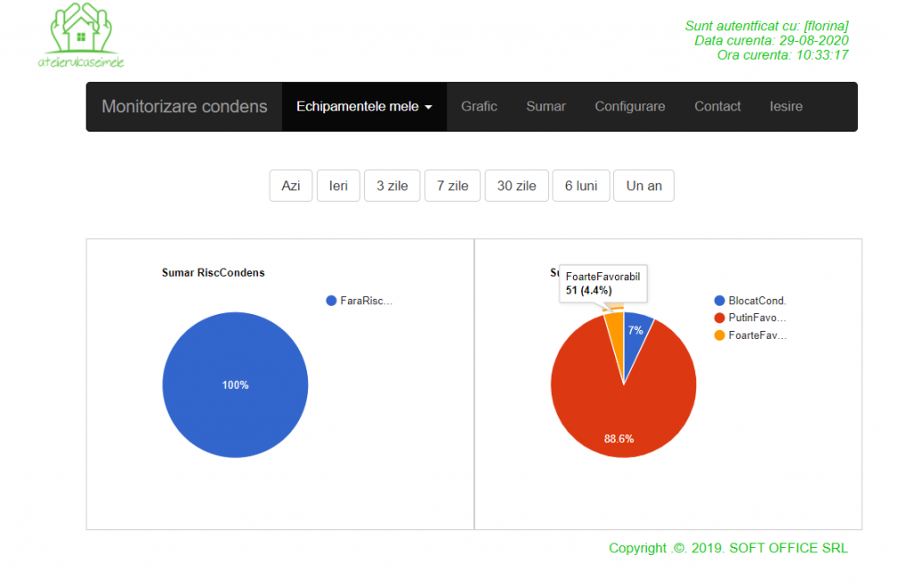Navigate to the Contact page
The height and width of the screenshot is (588, 914).
point(718,106)
